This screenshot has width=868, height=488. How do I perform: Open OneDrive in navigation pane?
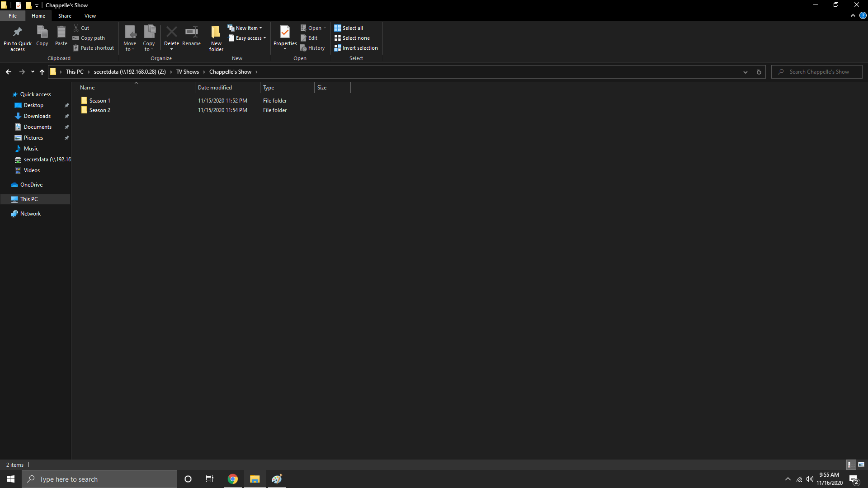[x=31, y=185]
